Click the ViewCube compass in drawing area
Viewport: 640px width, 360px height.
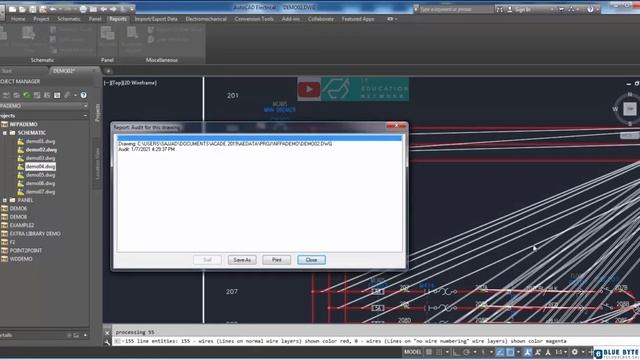[x=629, y=109]
